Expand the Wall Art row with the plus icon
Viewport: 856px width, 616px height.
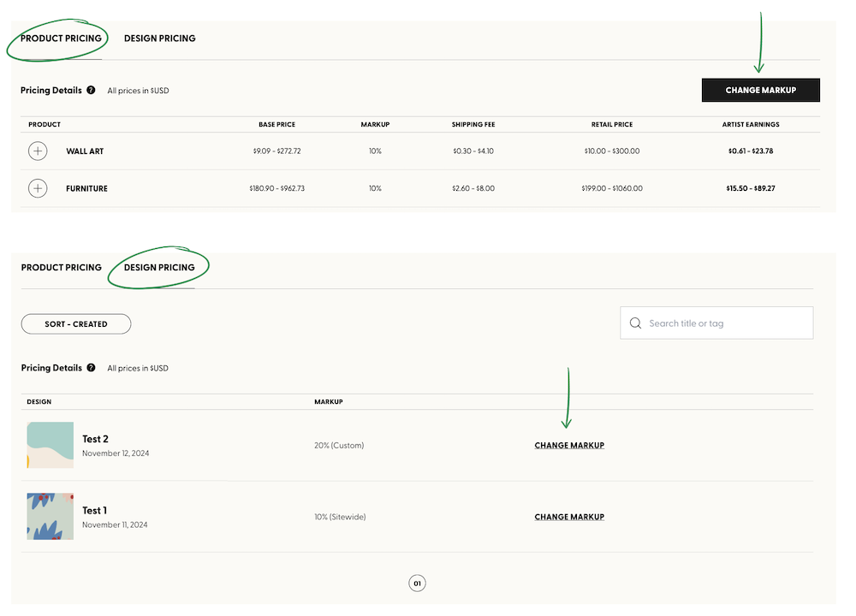(38, 151)
